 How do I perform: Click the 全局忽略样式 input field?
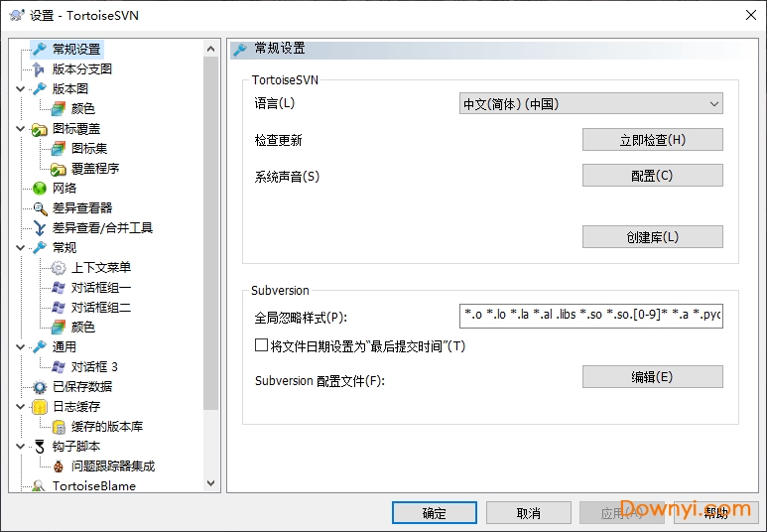point(591,317)
